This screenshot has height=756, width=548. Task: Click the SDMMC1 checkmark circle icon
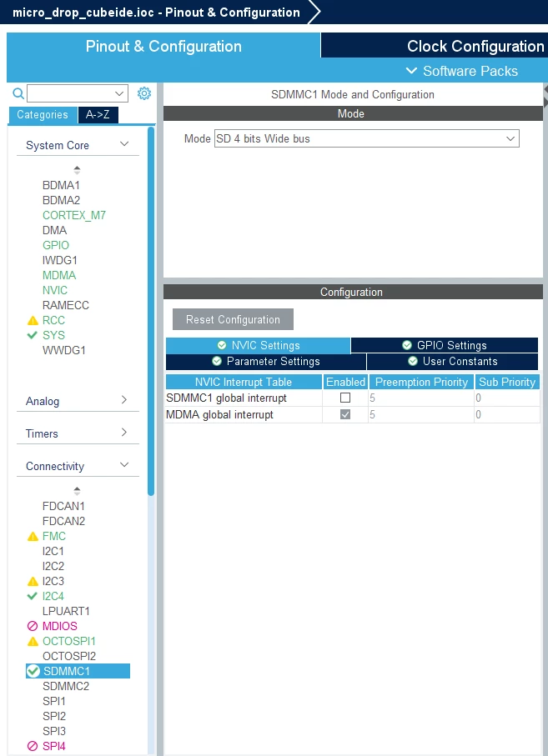pyautogui.click(x=33, y=671)
